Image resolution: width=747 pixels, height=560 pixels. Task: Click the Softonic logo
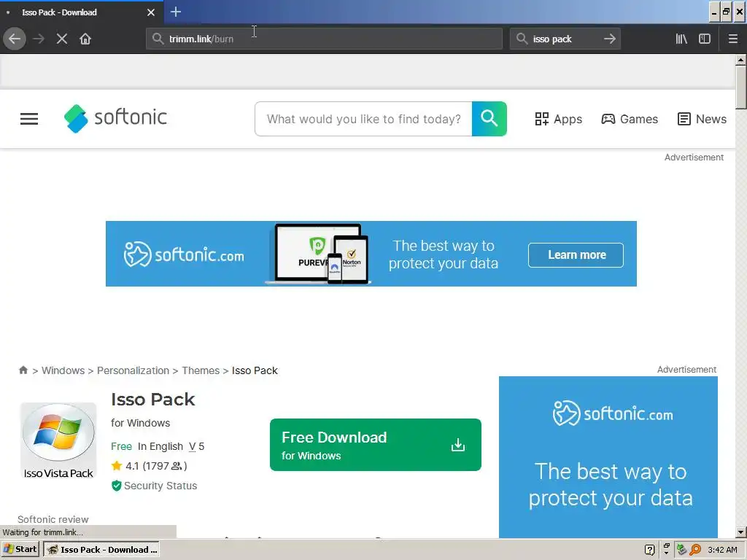point(116,118)
